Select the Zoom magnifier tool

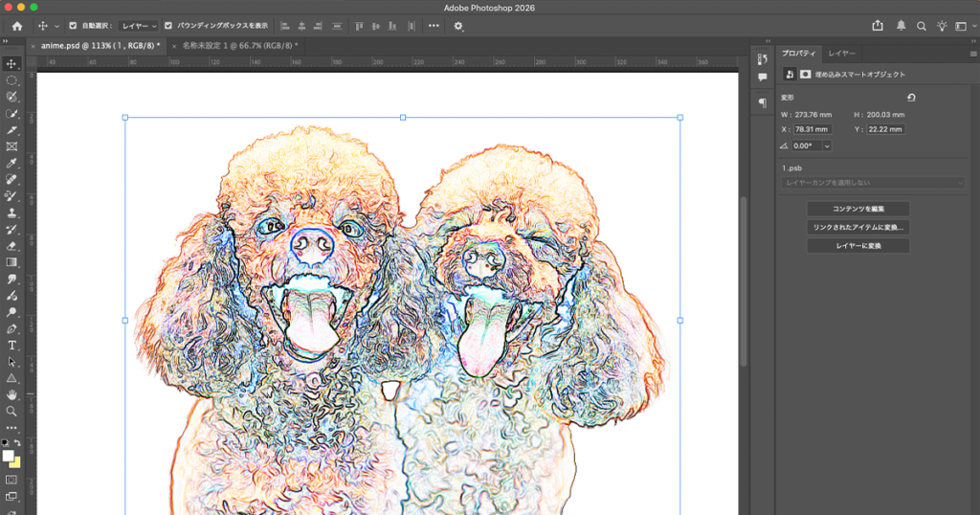coord(11,411)
